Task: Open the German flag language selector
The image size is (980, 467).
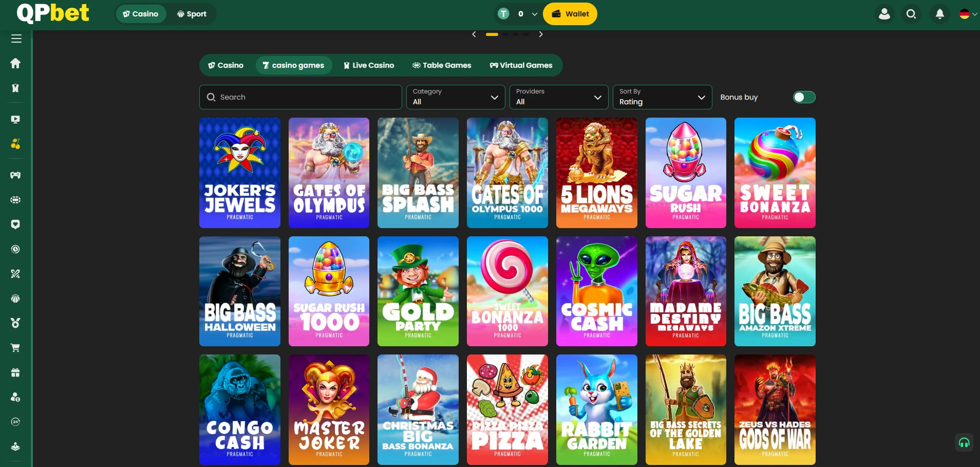Action: 968,14
